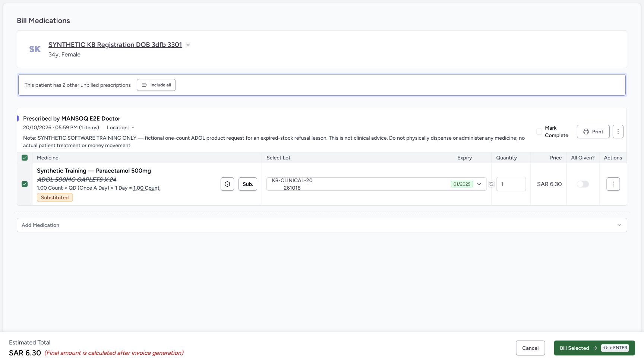Open SYNTHETIC KB Registration patient link
Screen dimensions: 644x364
(115, 45)
